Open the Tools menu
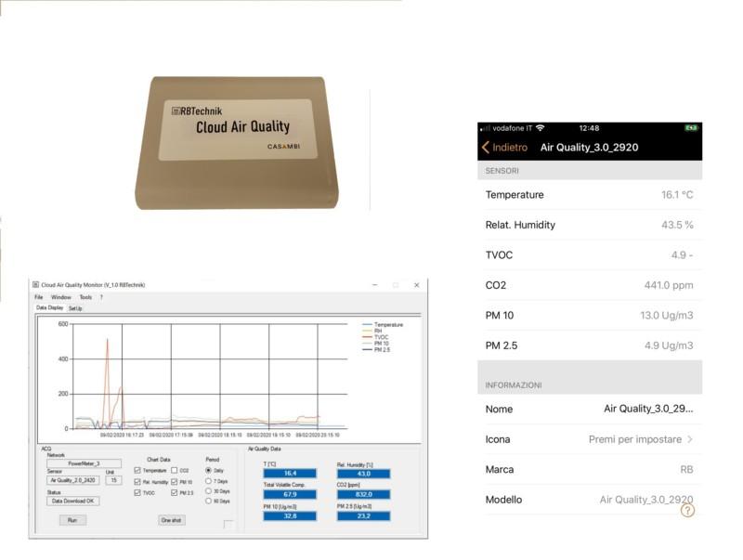 [85, 297]
